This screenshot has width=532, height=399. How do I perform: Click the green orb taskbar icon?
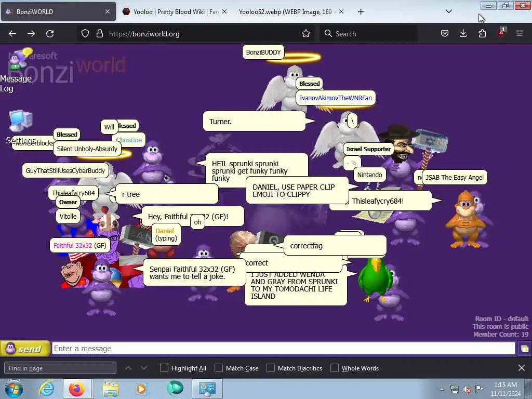point(175,388)
